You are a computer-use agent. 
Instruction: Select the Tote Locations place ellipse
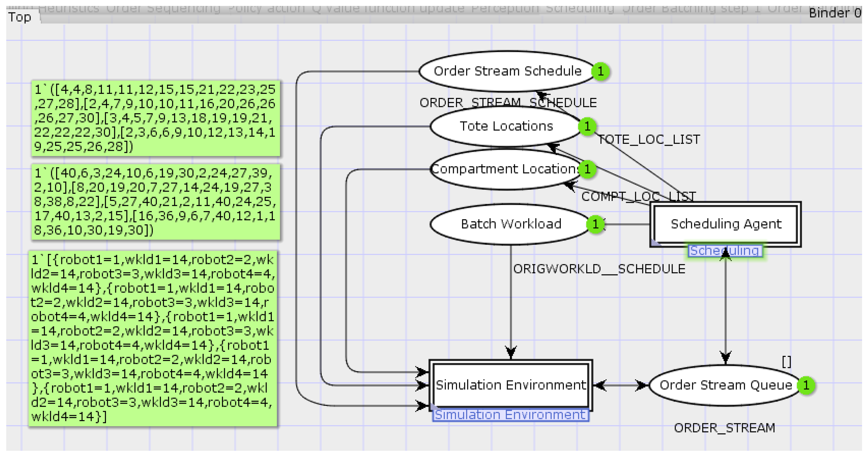506,126
